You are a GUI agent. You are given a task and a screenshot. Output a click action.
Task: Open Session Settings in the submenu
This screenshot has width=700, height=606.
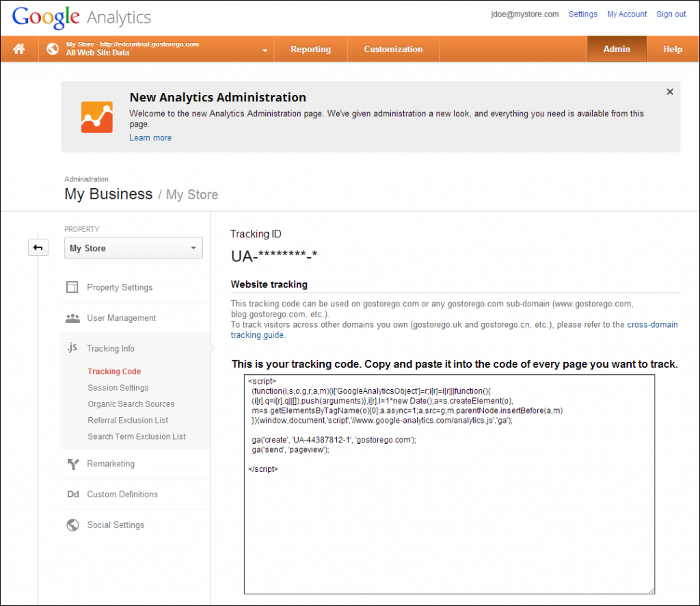(x=118, y=388)
